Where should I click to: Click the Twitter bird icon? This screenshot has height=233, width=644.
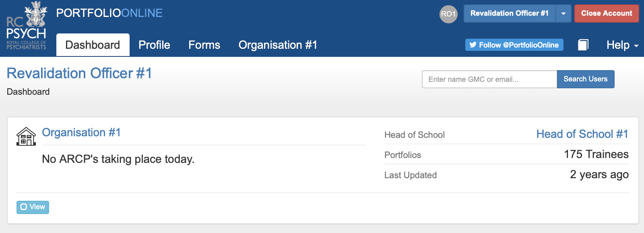pos(473,45)
